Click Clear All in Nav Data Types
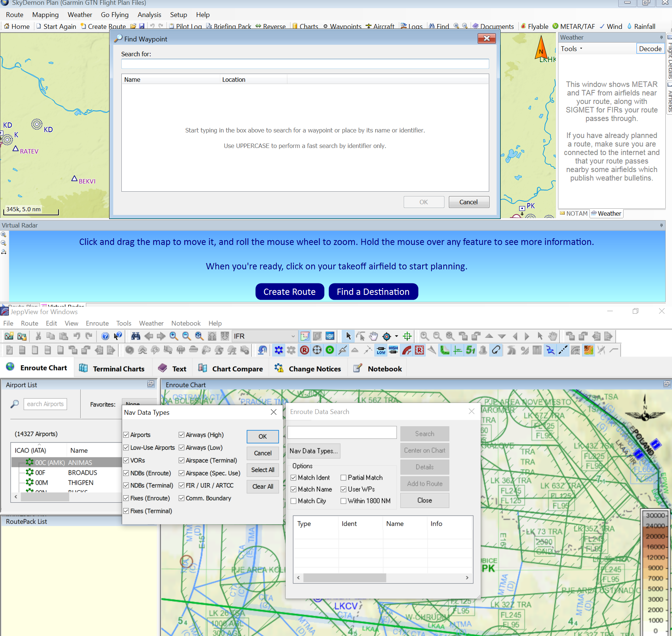 click(263, 486)
